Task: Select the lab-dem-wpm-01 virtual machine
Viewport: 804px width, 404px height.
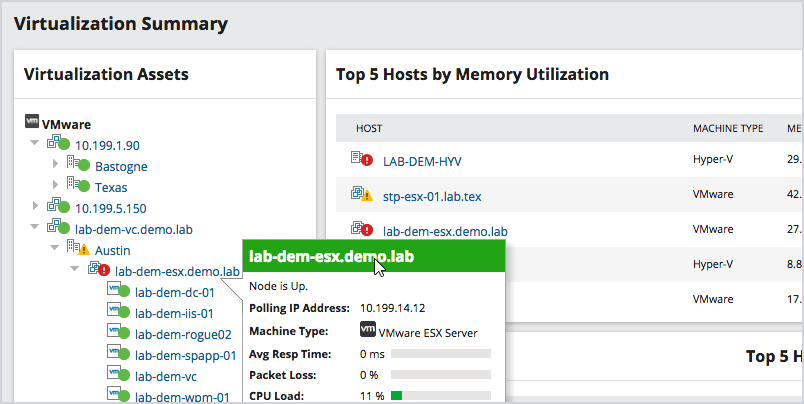Action: pyautogui.click(x=182, y=397)
